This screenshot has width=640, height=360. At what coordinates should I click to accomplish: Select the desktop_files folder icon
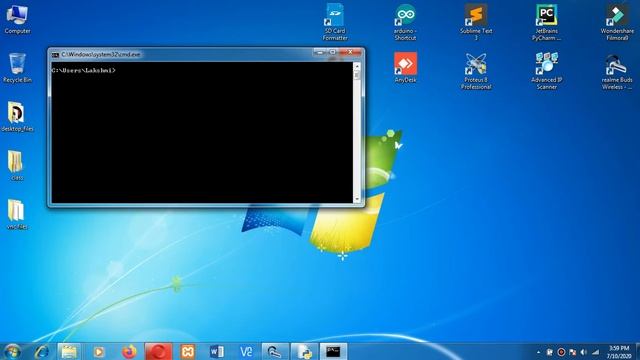coord(17,117)
